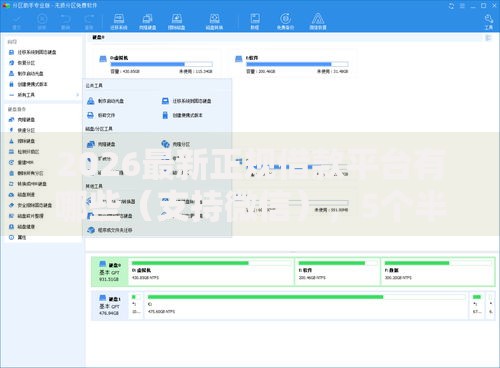This screenshot has width=500, height=368.
Task: Select the E: partition card in top panel
Action: (292, 64)
